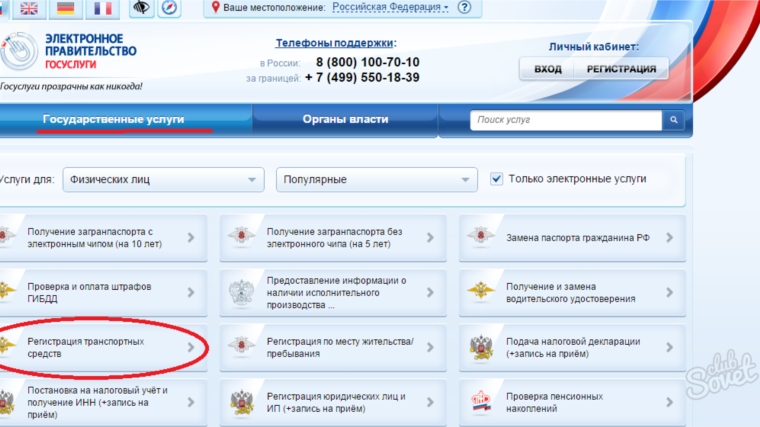Image resolution: width=760 pixels, height=427 pixels.
Task: Expand arrow of Регистрация юридических лиц и ИП
Action: click(x=430, y=402)
